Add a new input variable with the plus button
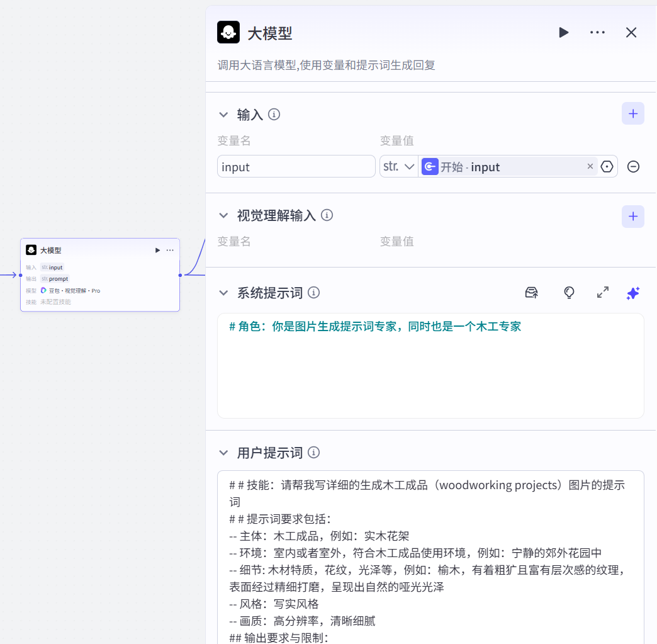 click(633, 113)
